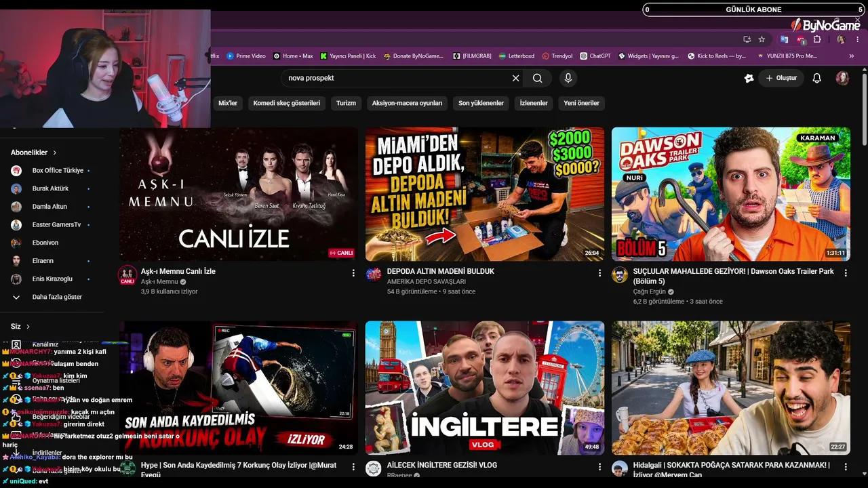Open the Oluştur create menu
This screenshot has width=868, height=488.
pyautogui.click(x=781, y=78)
